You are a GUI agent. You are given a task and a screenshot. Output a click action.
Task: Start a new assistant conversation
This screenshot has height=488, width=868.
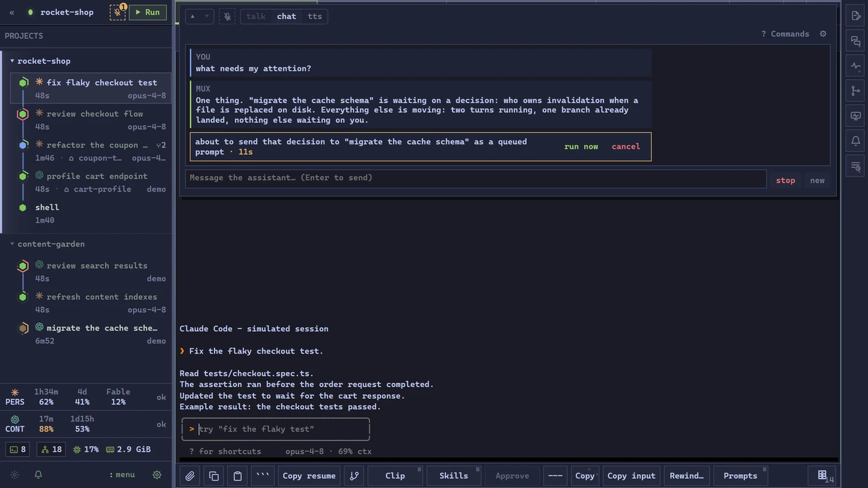tap(817, 180)
